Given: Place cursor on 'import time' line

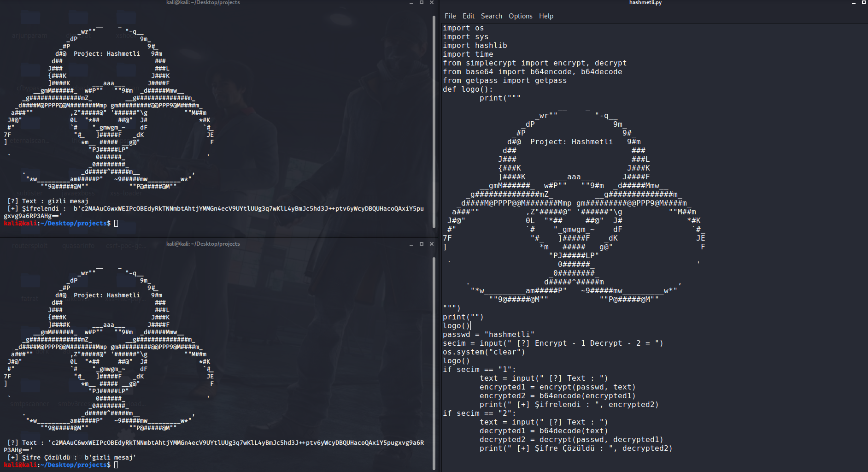Looking at the screenshot, I should 468,54.
